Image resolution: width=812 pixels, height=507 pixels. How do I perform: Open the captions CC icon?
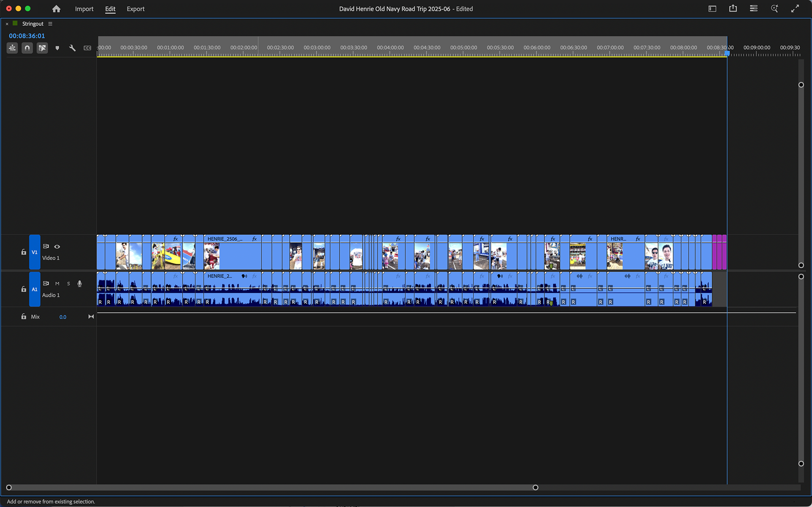tap(88, 48)
